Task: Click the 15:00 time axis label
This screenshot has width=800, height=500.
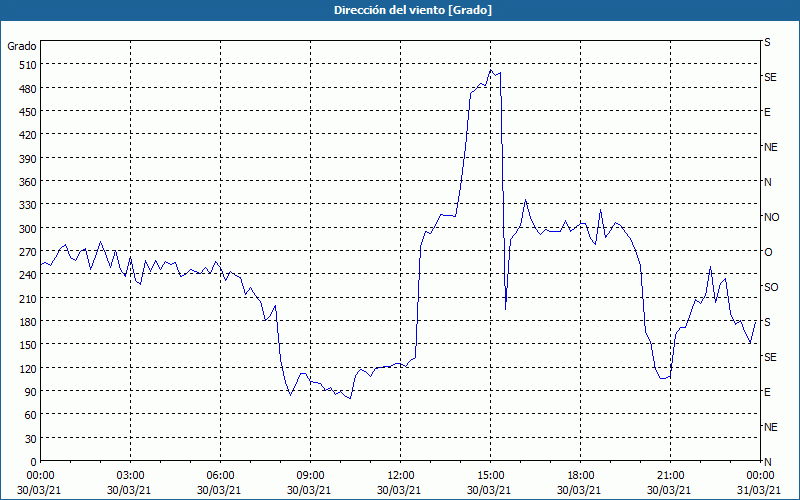Action: 490,476
